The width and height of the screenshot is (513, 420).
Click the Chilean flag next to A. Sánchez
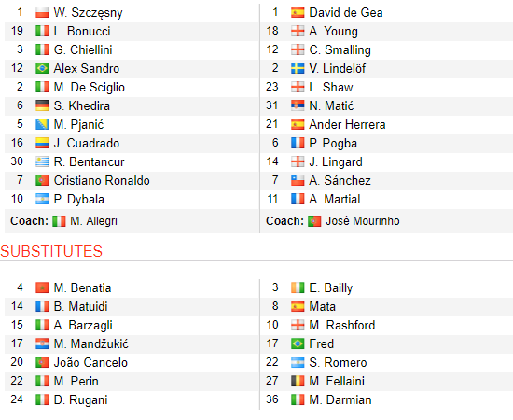tap(298, 180)
